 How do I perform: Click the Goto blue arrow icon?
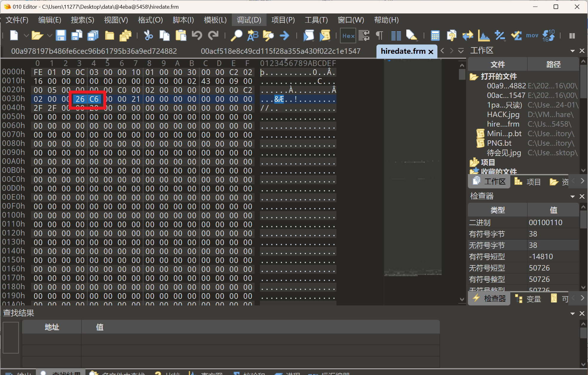[285, 36]
